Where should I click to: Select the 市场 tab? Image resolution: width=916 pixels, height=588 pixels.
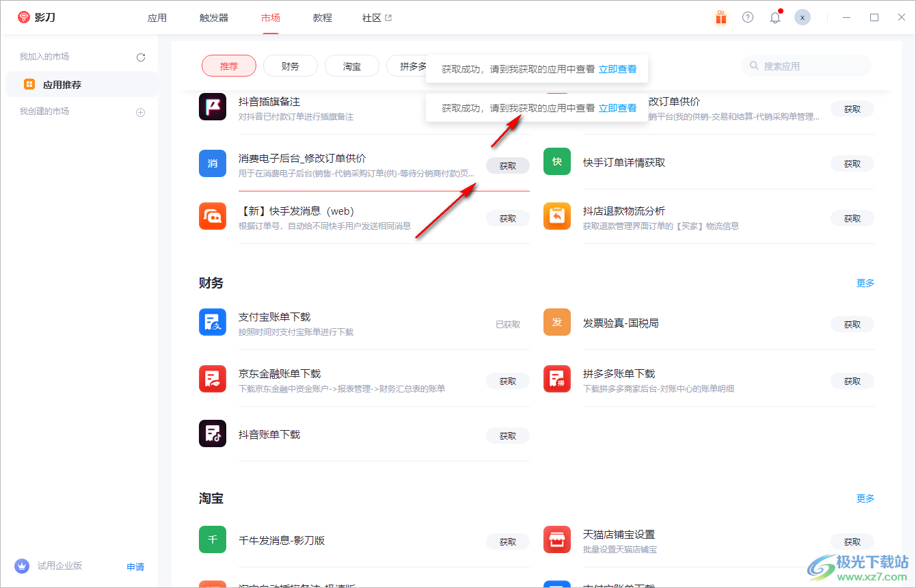271,18
